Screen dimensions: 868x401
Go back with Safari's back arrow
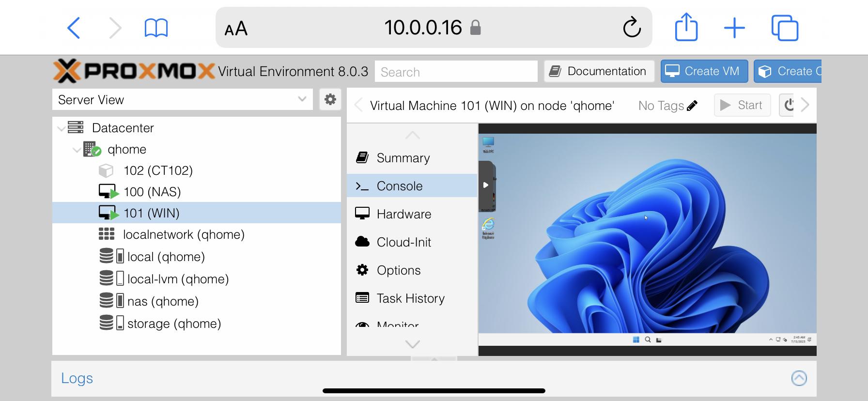(74, 28)
